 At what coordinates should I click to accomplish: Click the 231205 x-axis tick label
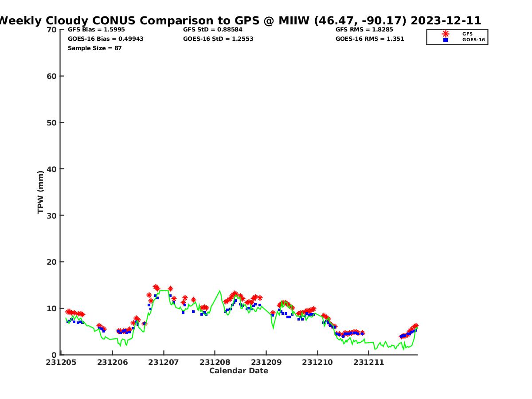(62, 362)
